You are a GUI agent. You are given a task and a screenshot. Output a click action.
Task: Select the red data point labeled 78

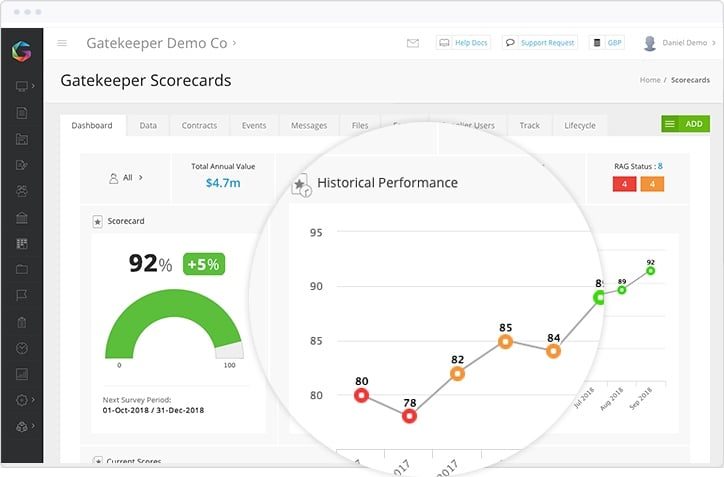[410, 417]
